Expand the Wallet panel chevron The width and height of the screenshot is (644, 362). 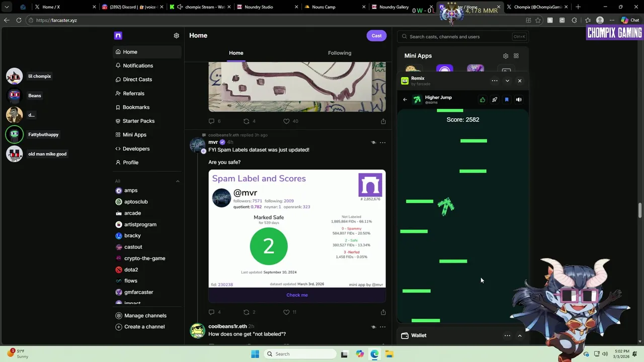520,335
